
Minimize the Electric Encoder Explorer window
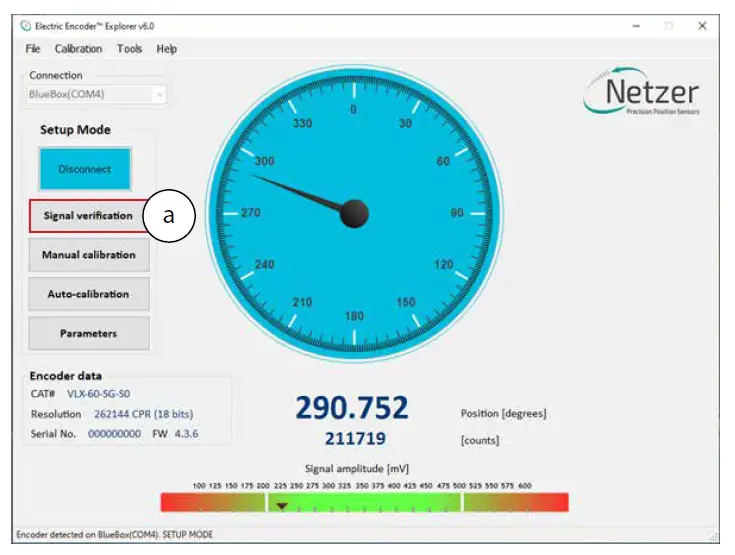[636, 26]
